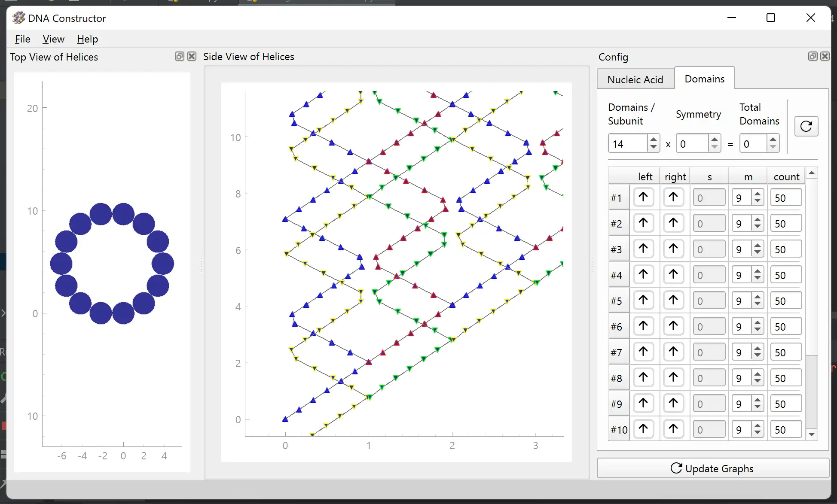This screenshot has height=504, width=837.
Task: Close the Config panel
Action: coord(825,57)
